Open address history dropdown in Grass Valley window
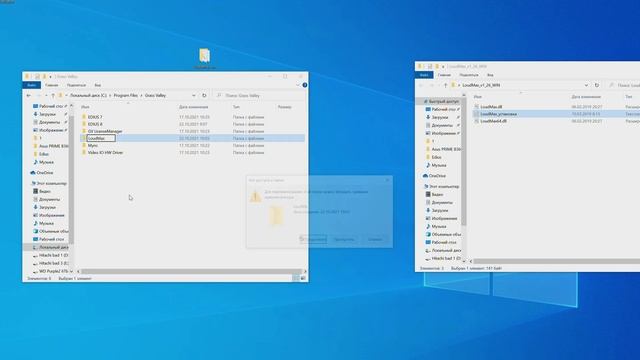This screenshot has width=640, height=360. [193, 96]
